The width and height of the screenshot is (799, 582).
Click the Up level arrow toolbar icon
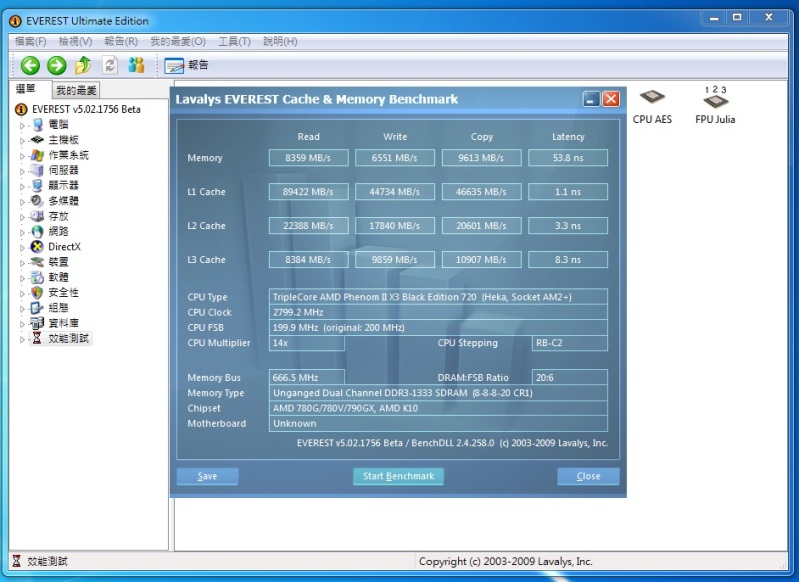coord(83,65)
